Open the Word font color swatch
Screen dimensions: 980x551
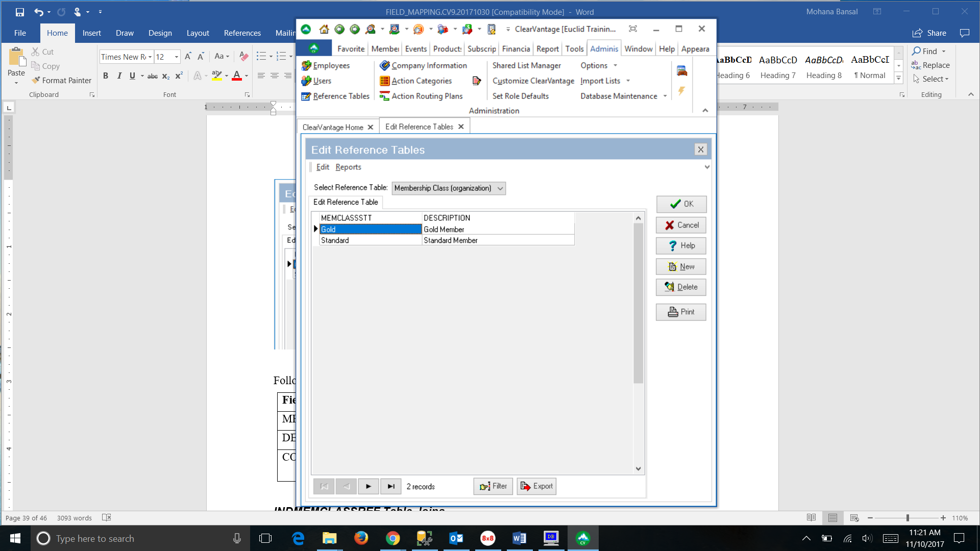(x=237, y=76)
